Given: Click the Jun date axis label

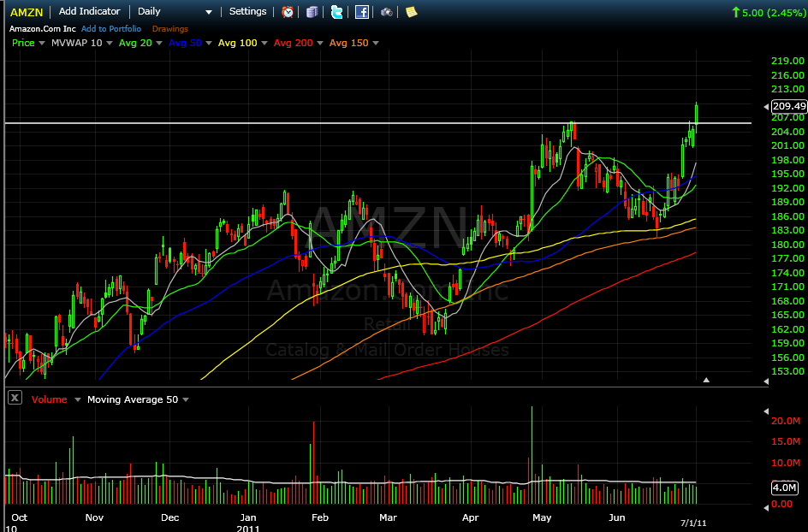Looking at the screenshot, I should (617, 517).
